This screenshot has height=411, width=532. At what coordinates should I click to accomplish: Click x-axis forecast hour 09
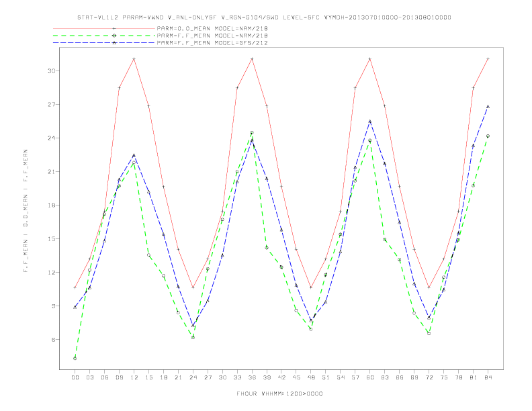click(119, 377)
